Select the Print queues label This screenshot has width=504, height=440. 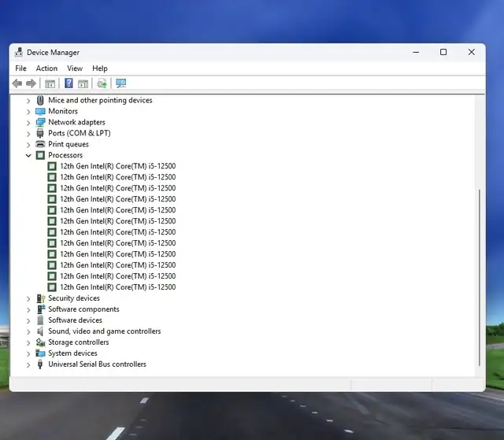click(x=69, y=144)
